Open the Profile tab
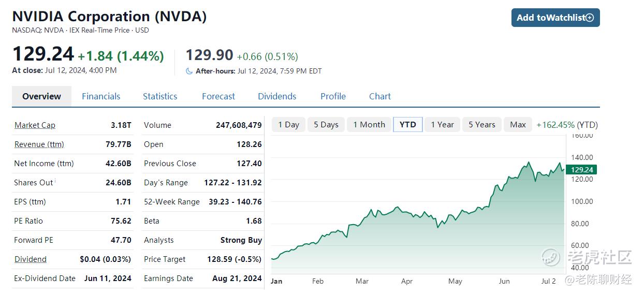This screenshot has height=294, width=644. point(333,96)
